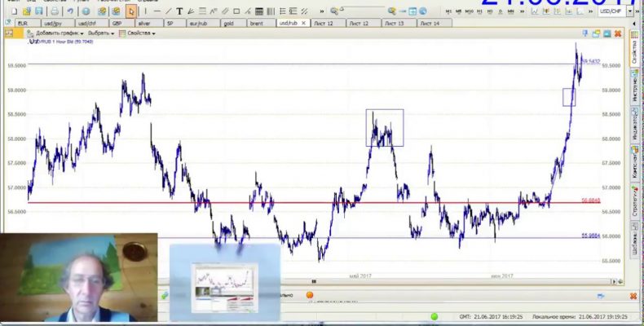
Task: Click the magnifier icon after the zoom slider
Action: pos(392,11)
